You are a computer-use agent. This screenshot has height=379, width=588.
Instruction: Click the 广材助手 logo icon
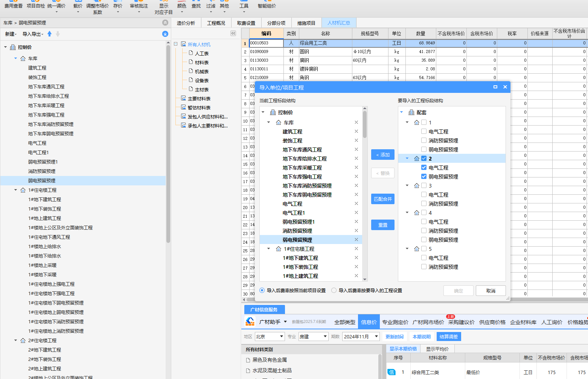point(250,321)
